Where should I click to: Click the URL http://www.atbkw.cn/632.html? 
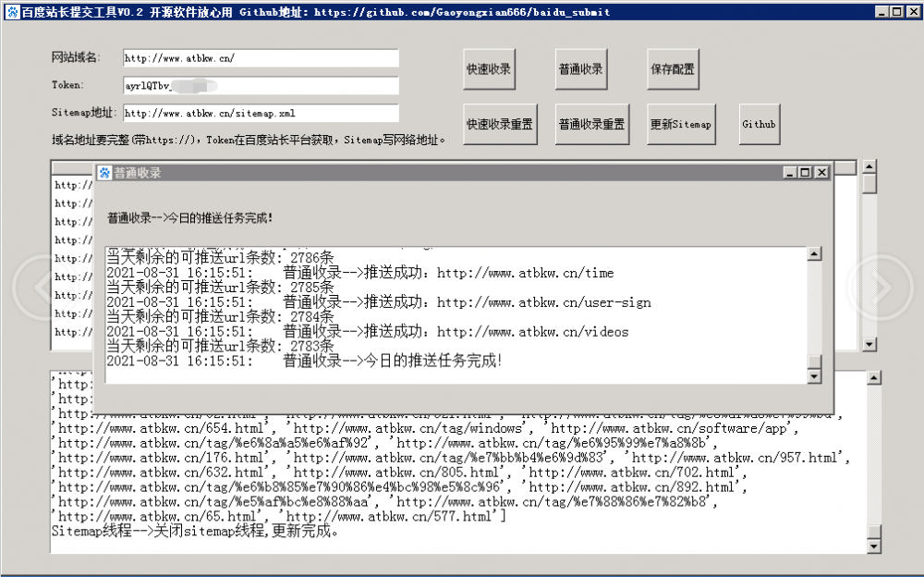161,473
